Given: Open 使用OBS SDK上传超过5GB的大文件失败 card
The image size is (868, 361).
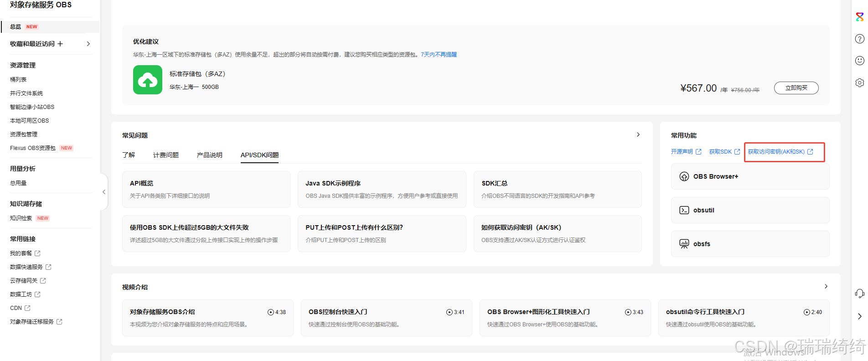Looking at the screenshot, I should tap(206, 233).
